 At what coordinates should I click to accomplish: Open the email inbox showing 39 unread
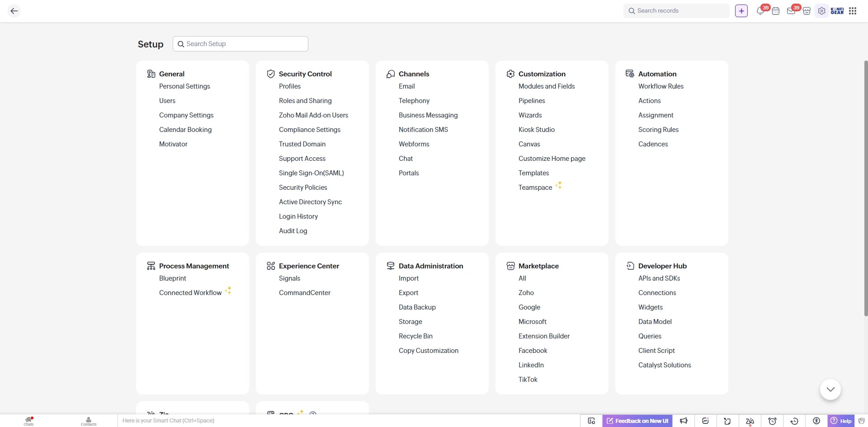click(791, 10)
